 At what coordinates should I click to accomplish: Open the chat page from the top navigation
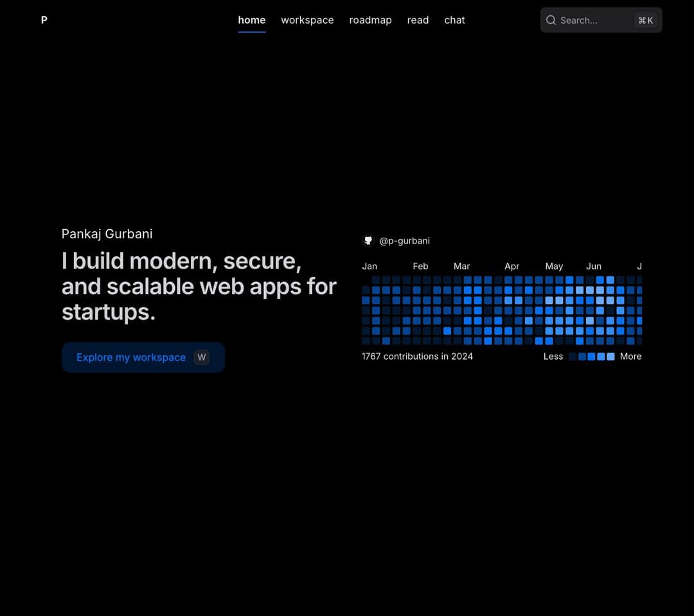454,20
